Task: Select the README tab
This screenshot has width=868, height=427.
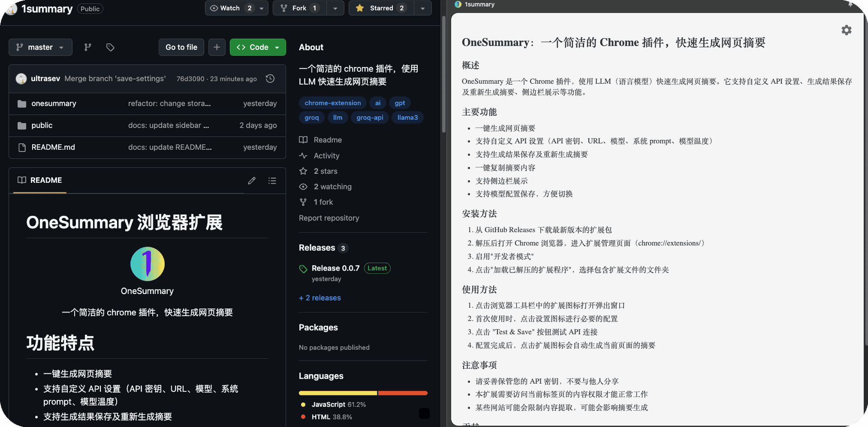Action: [x=40, y=180]
